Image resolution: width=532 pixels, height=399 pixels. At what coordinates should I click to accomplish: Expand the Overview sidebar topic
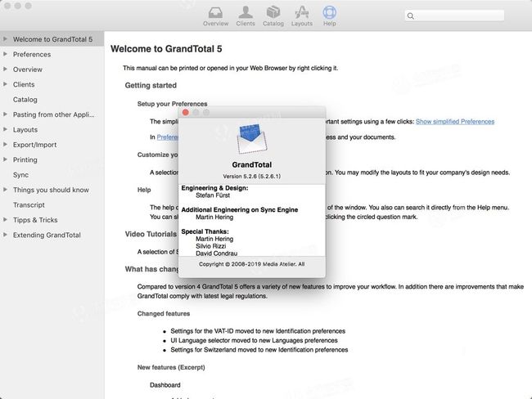click(x=5, y=69)
